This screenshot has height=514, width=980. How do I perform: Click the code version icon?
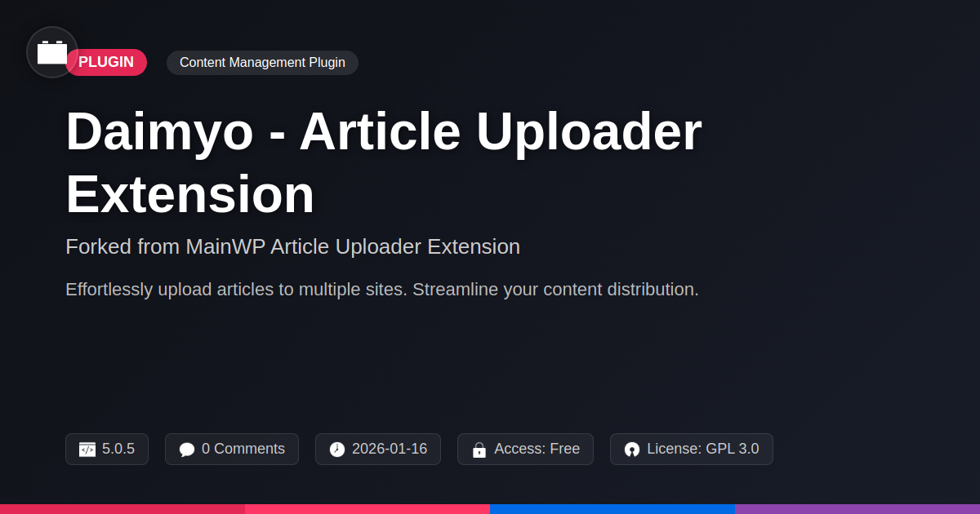pyautogui.click(x=87, y=450)
